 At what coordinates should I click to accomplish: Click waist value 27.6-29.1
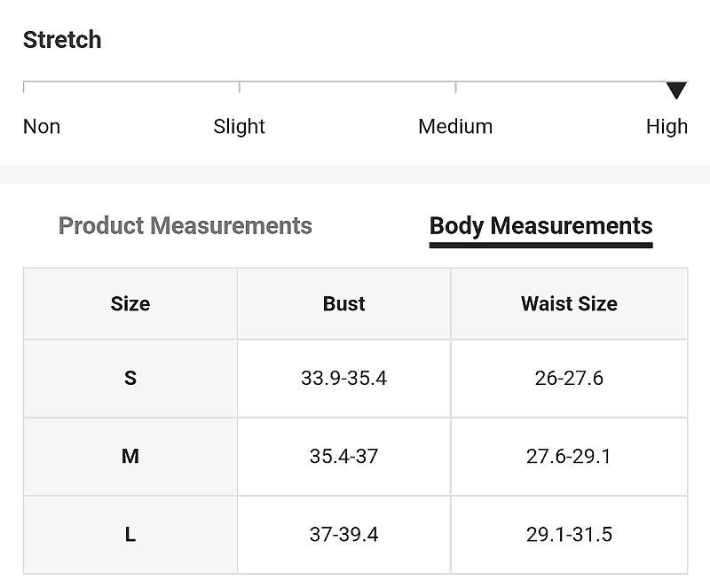569,456
